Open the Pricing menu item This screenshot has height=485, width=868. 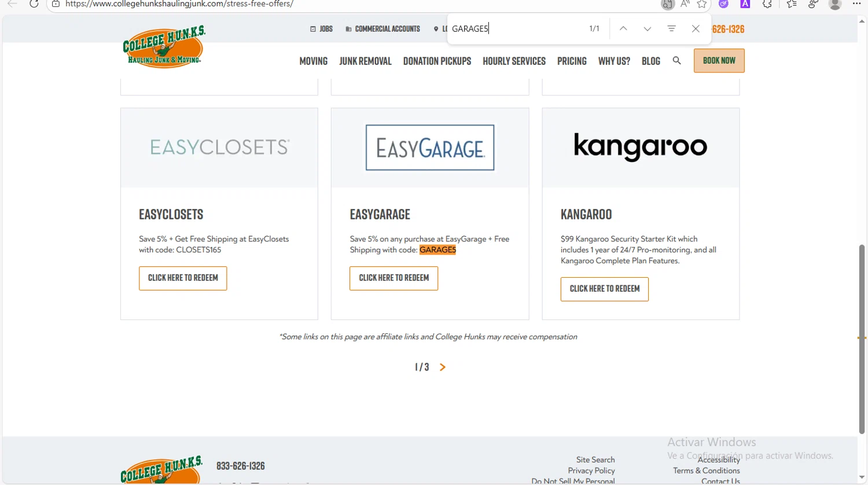click(x=572, y=61)
